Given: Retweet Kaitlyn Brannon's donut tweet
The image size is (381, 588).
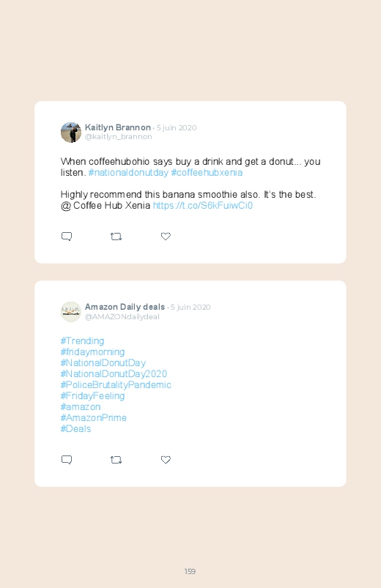Looking at the screenshot, I should 116,237.
